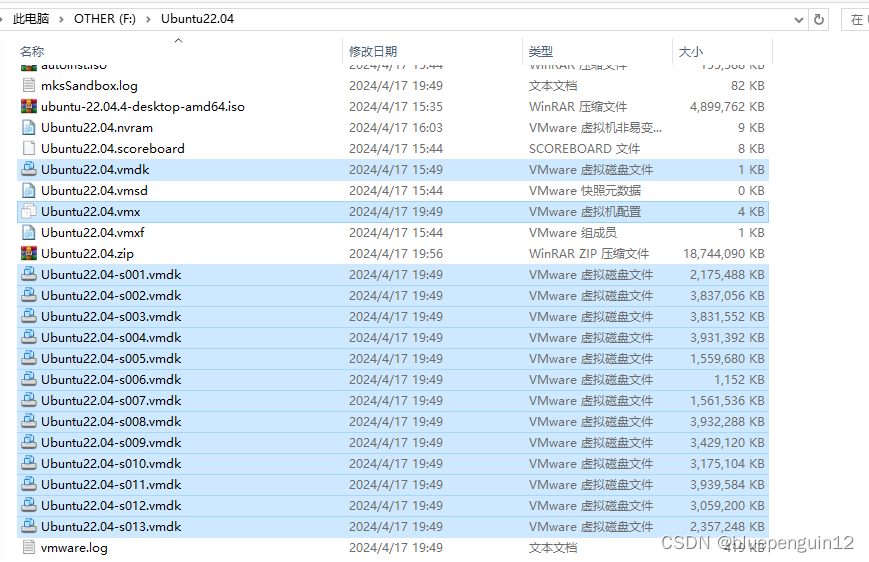
Task: Click the Ubuntu22.04.nvram file icon
Action: click(29, 127)
